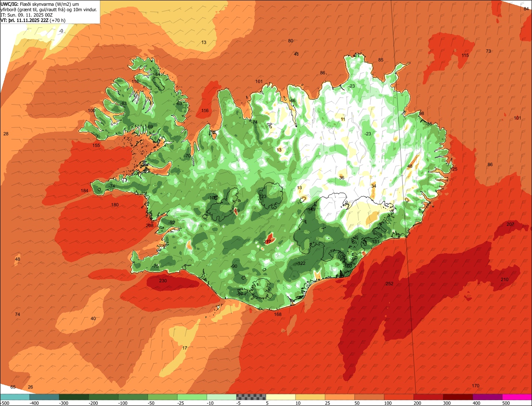
Task: Click the map value '155' in Breiðafjörður
Action: (x=96, y=145)
